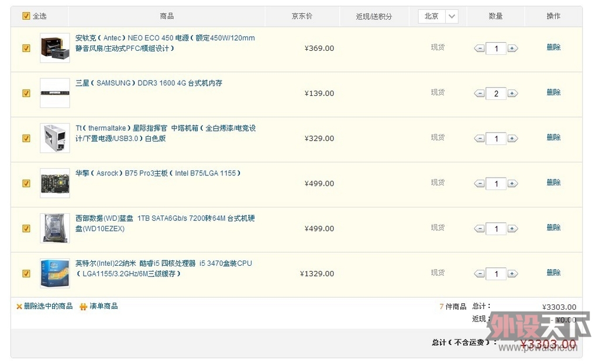599x364 pixels.
Task: Open the Intel i5 3470 CPU product link
Action: (x=164, y=268)
